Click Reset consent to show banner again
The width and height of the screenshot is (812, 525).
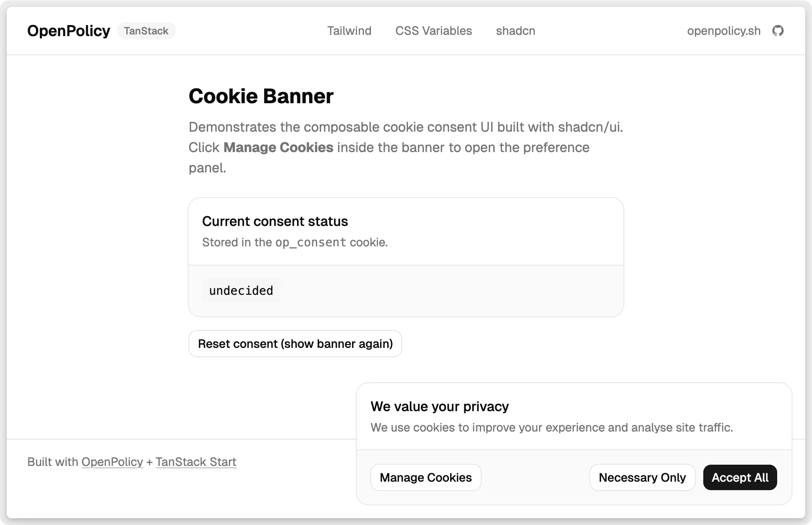tap(295, 344)
